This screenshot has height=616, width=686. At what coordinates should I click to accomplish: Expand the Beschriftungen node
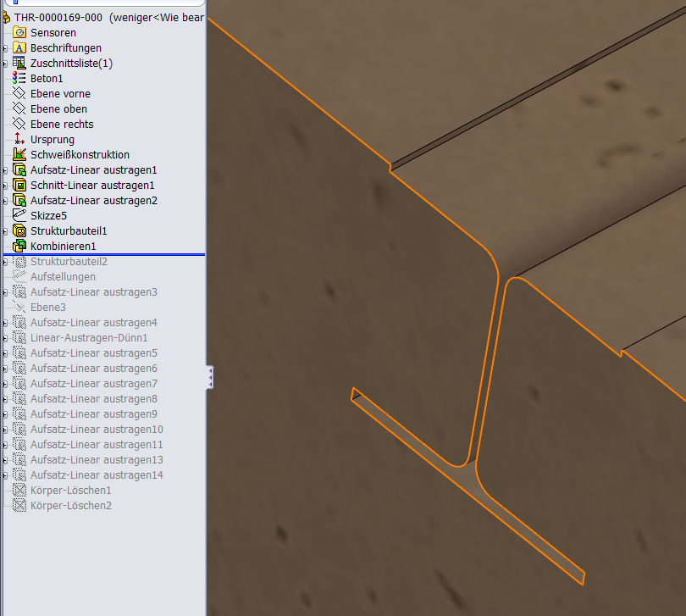(x=5, y=48)
